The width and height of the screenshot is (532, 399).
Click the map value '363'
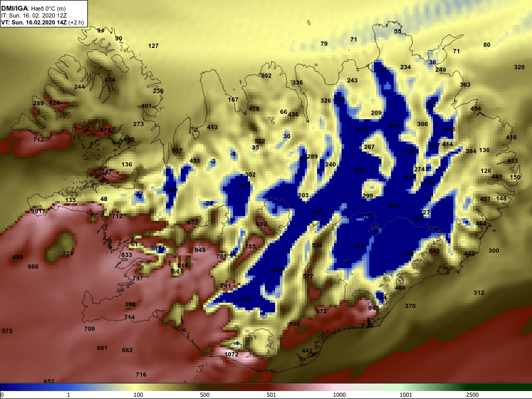click(x=465, y=85)
